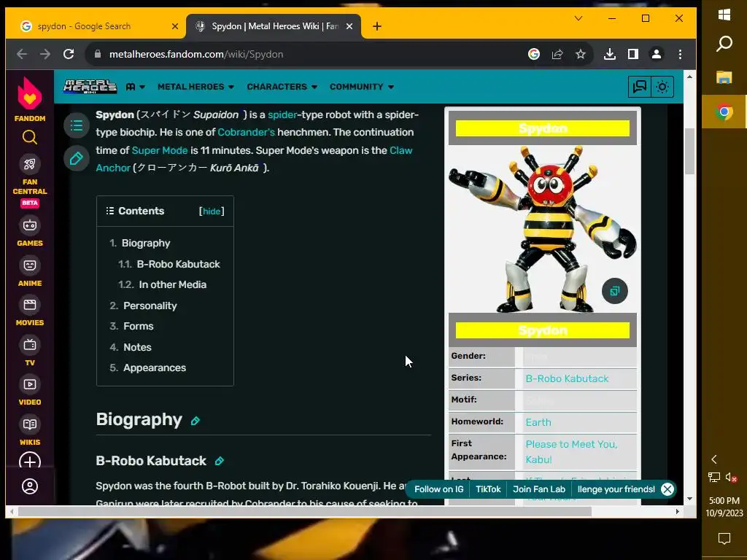
Task: Open the Video sidebar icon
Action: click(x=29, y=384)
